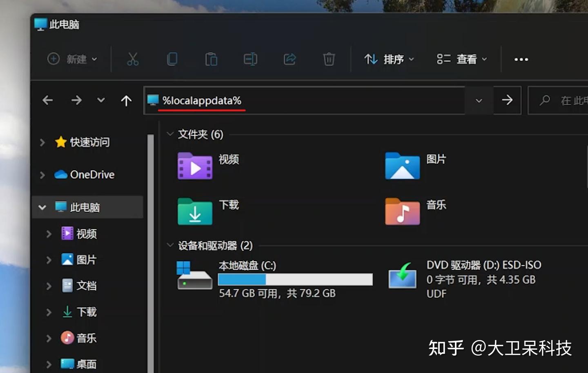This screenshot has width=588, height=373.
Task: Open the 排序 sort dropdown
Action: coord(389,59)
